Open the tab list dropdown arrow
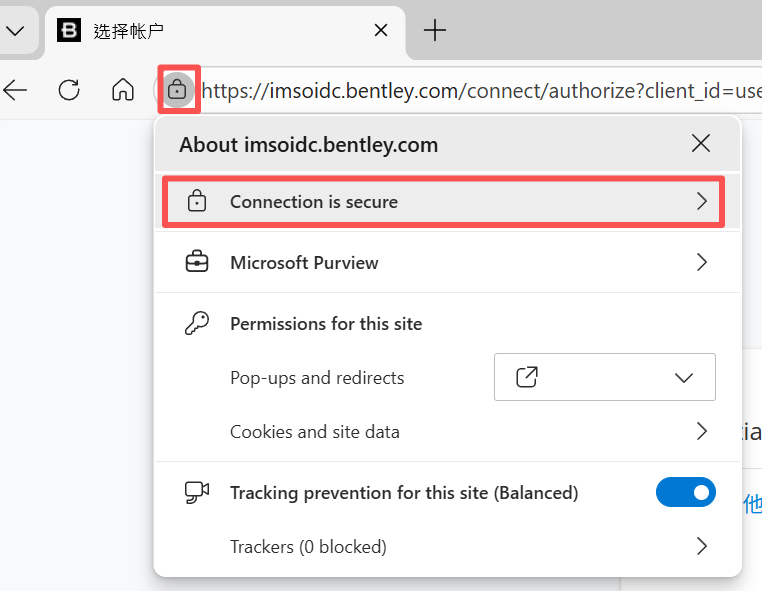This screenshot has width=762, height=591. pyautogui.click(x=14, y=30)
